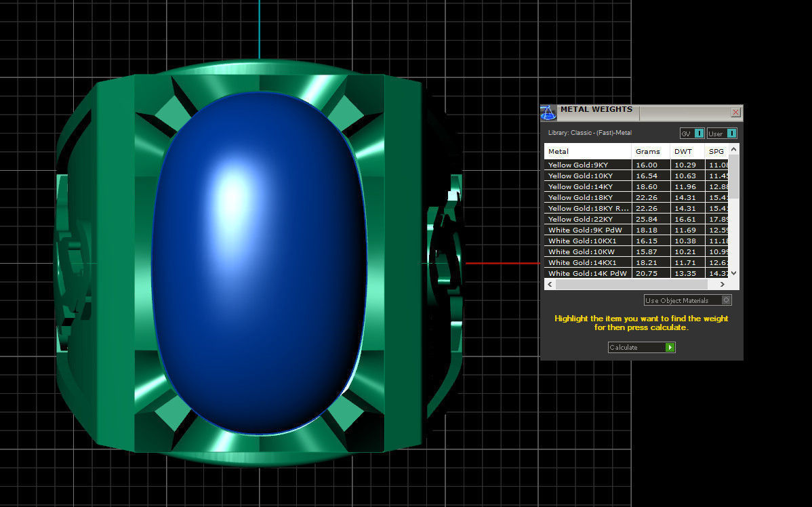The image size is (812, 507).
Task: Select the Yellow Gold:14KY row
Action: 636,186
